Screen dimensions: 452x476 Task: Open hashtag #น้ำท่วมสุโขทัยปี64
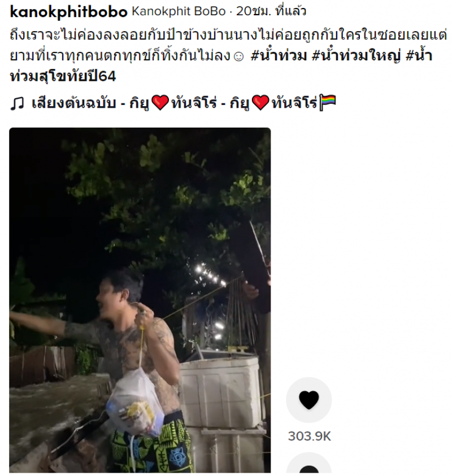pos(220,65)
